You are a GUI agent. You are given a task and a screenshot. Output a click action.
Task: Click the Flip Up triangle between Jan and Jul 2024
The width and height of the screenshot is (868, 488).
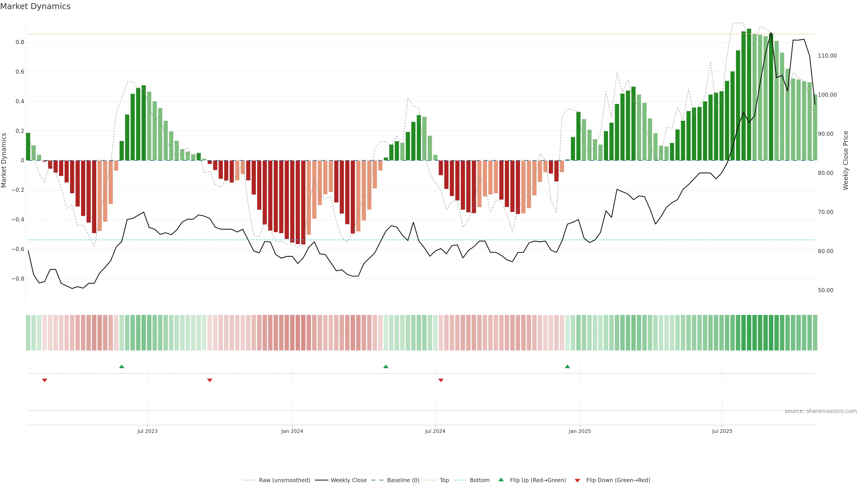coord(386,366)
